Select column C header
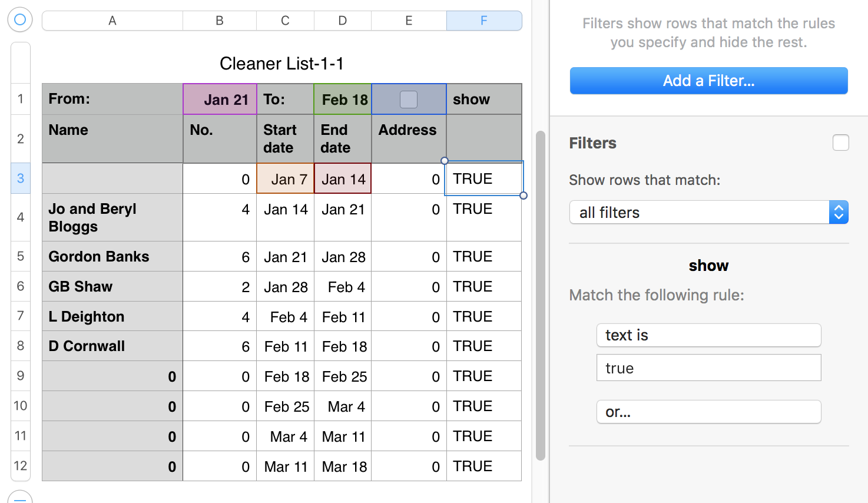 pyautogui.click(x=285, y=21)
